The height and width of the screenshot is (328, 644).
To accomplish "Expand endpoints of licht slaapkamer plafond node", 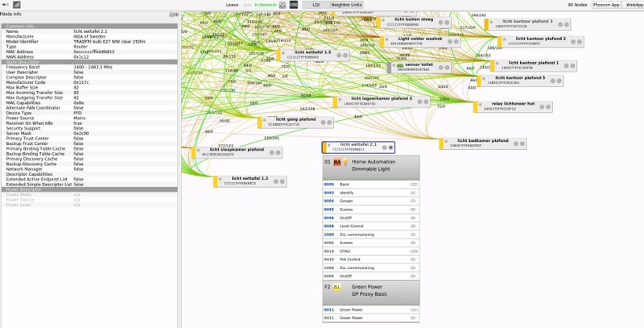I will [x=278, y=152].
